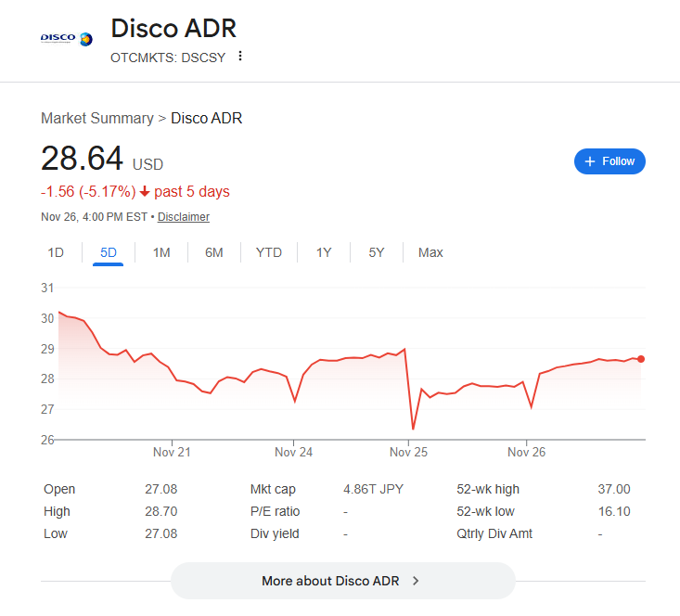This screenshot has width=680, height=616.
Task: Click the Disco ADR title heading
Action: 173,28
